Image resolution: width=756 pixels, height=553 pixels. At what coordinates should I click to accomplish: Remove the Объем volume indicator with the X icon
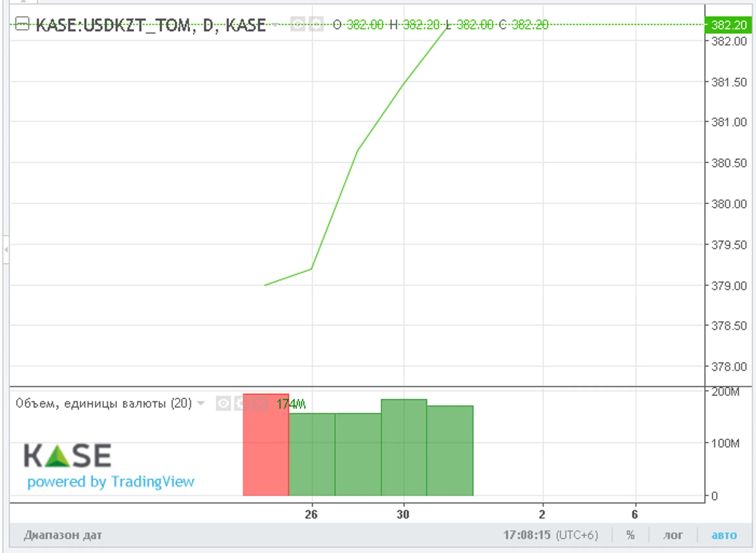click(260, 404)
